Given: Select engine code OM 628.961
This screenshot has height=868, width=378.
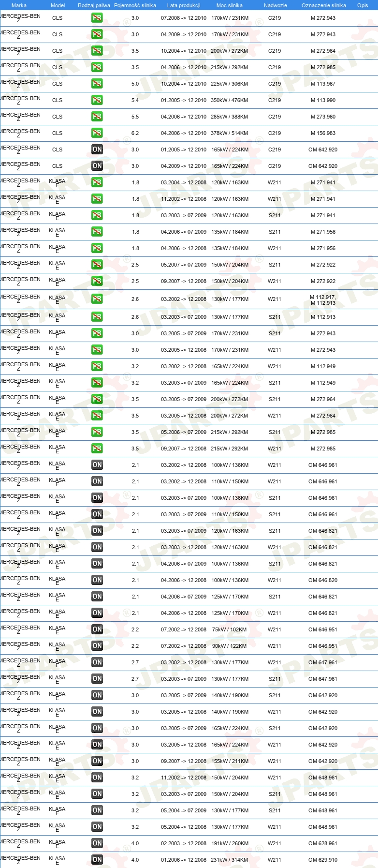Looking at the screenshot, I should [x=323, y=843].
